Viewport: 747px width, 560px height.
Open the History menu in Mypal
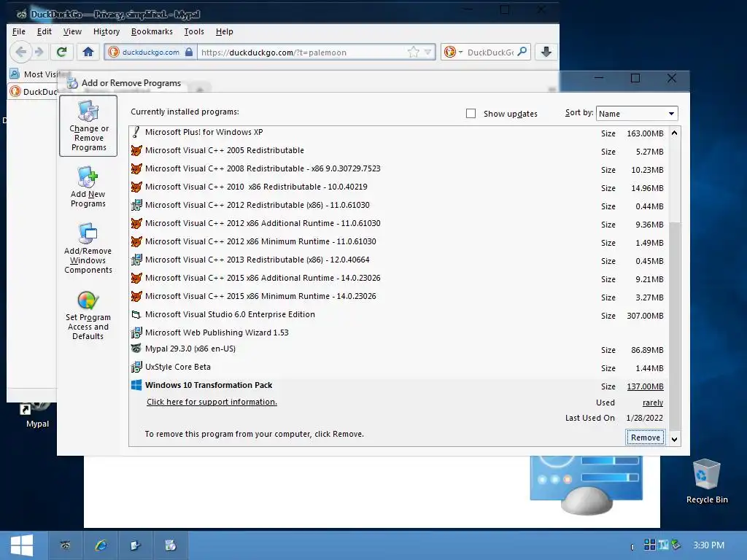(107, 31)
